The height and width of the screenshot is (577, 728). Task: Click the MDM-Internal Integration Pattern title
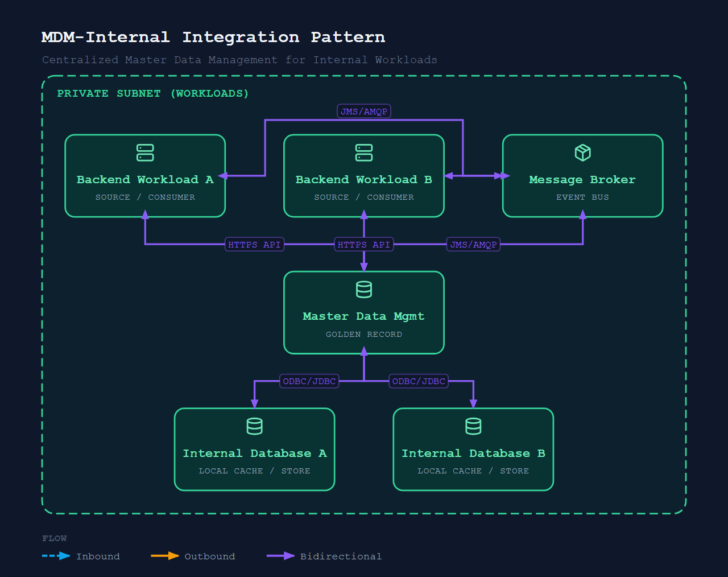click(x=213, y=37)
